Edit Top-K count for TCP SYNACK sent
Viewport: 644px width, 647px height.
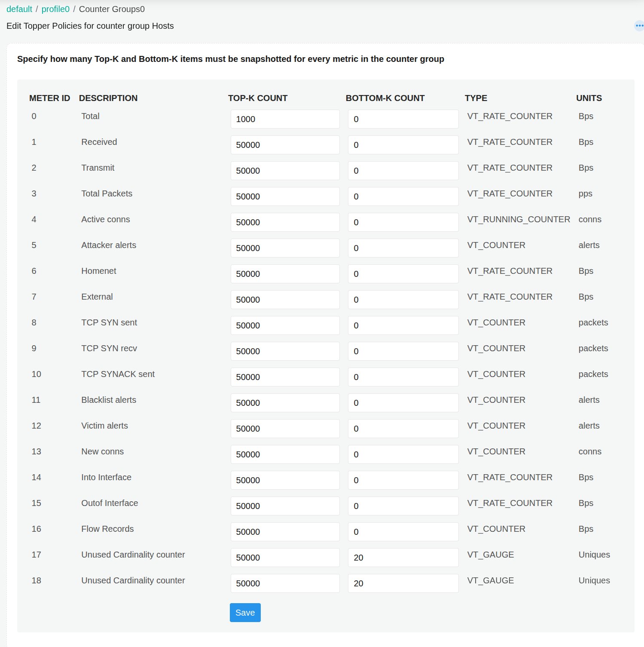[285, 377]
